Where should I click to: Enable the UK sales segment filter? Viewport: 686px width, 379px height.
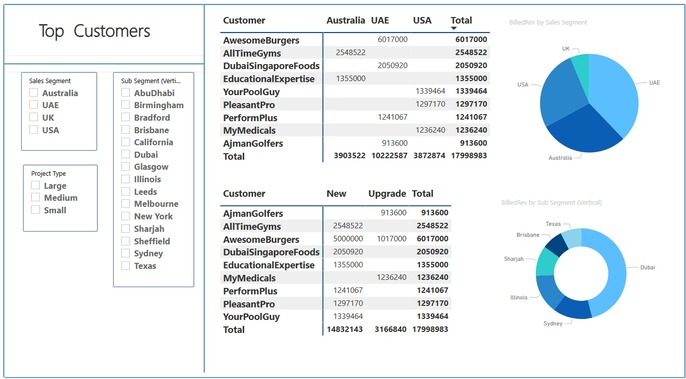tap(33, 117)
